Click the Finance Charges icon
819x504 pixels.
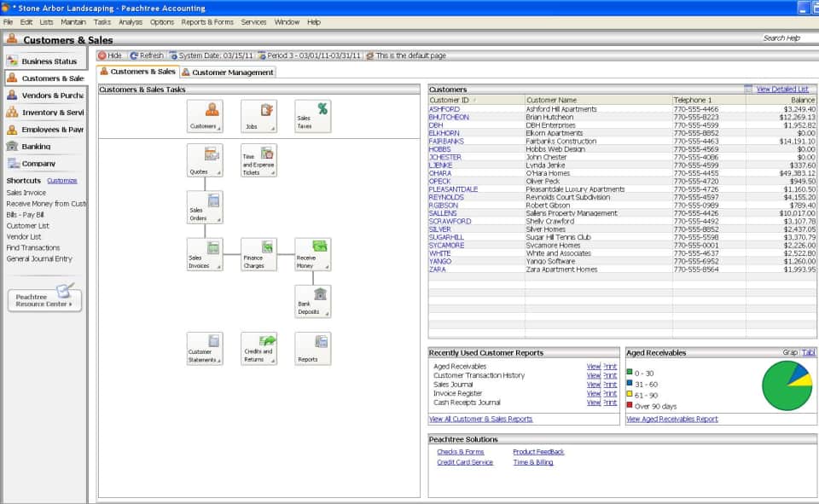point(257,252)
